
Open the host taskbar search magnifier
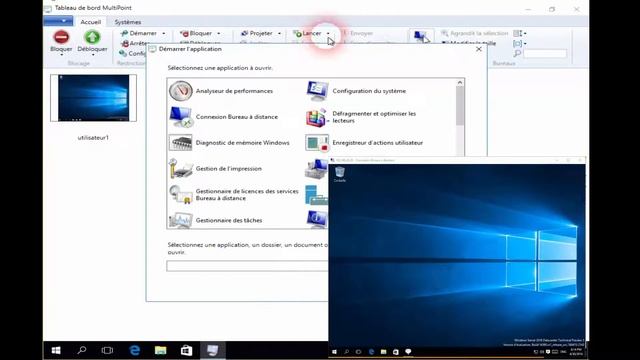(x=82, y=350)
